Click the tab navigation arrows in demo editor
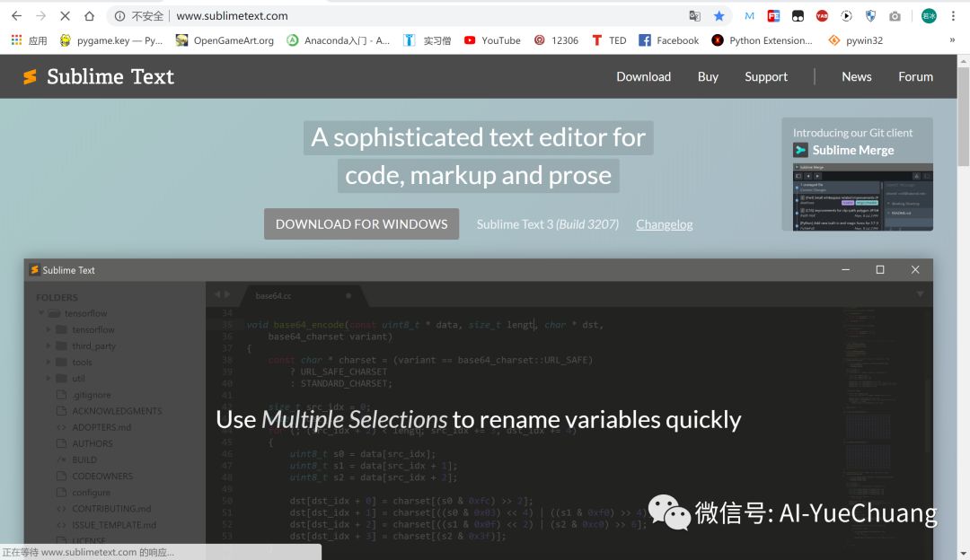970x560 pixels. click(x=222, y=295)
